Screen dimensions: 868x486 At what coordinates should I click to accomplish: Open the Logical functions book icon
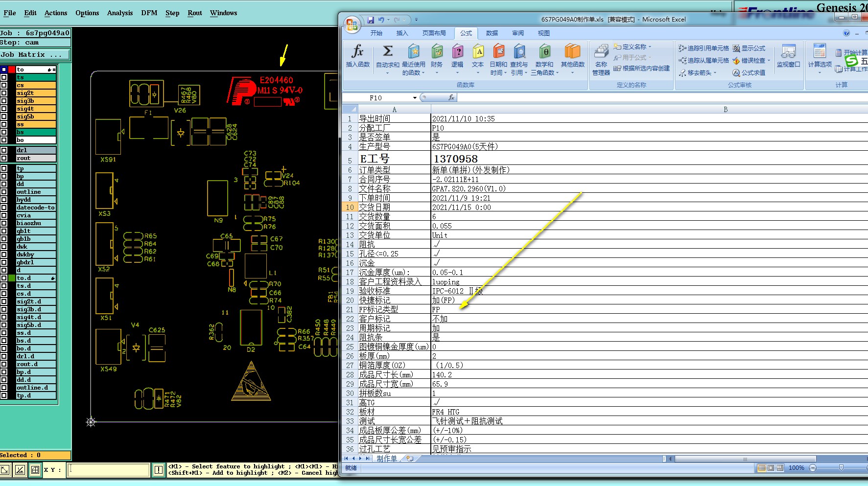pyautogui.click(x=457, y=51)
